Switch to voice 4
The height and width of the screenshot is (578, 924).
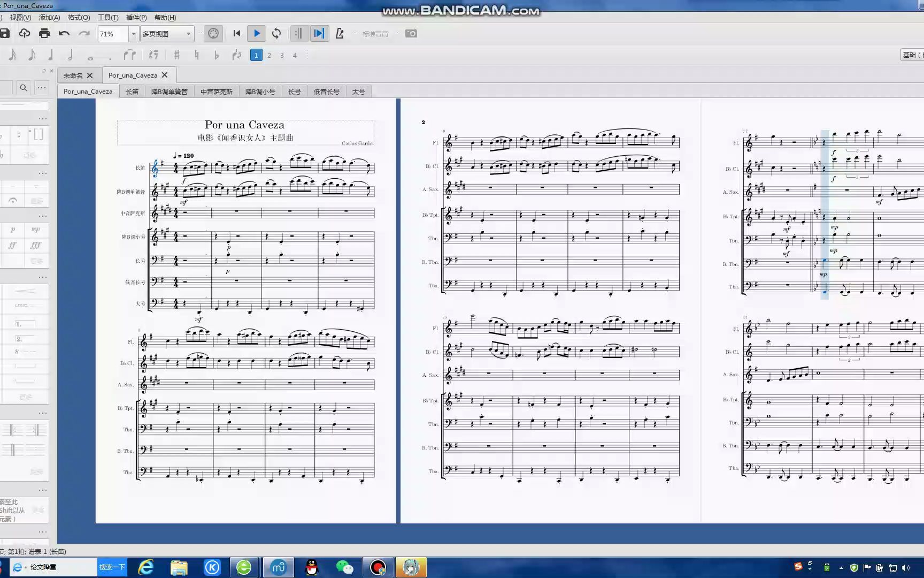[295, 55]
